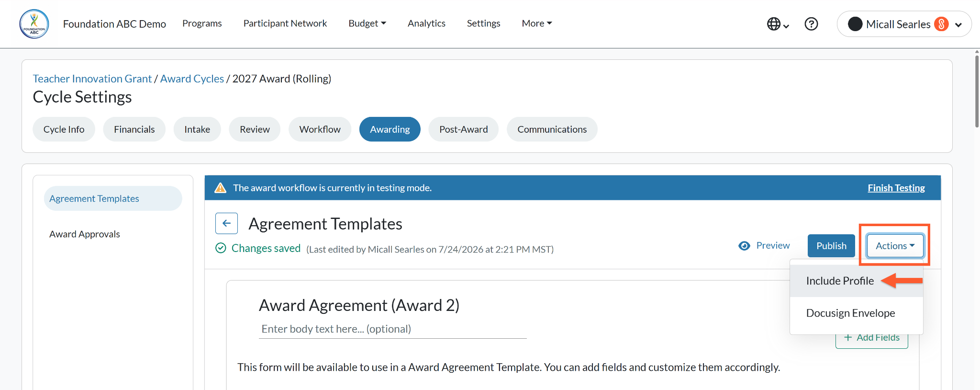The height and width of the screenshot is (390, 980).
Task: Click the back arrow beside Agreement Templates
Action: pyautogui.click(x=226, y=223)
